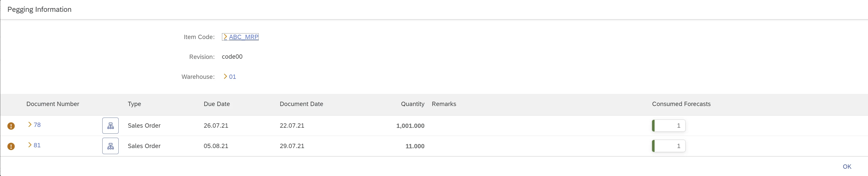Open the hierarchy tree icon for order 78
This screenshot has height=176, width=868.
(x=110, y=126)
